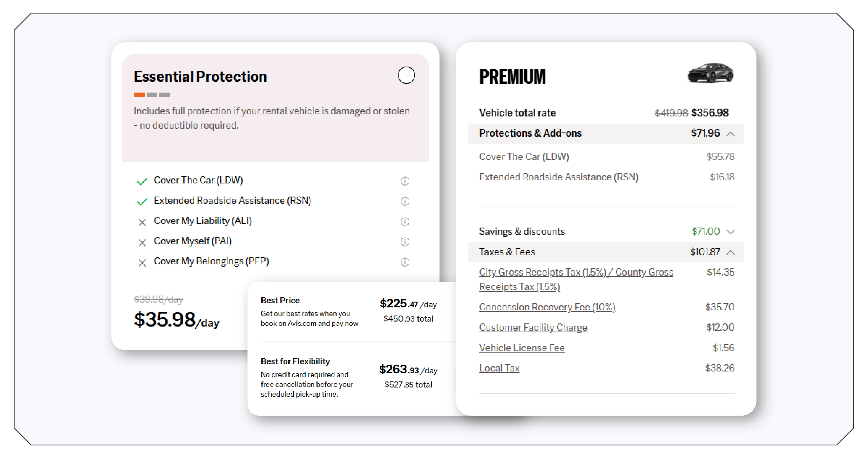
Task: Click the Premium car image
Action: [710, 73]
